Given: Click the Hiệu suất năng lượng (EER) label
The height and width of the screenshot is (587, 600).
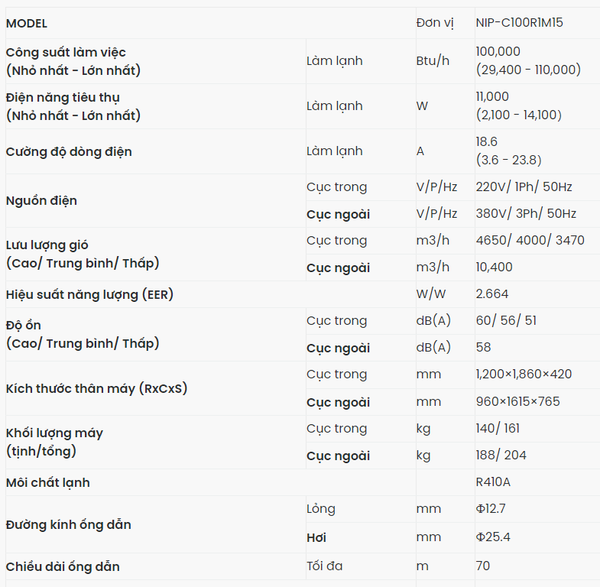Looking at the screenshot, I should coord(90,295).
